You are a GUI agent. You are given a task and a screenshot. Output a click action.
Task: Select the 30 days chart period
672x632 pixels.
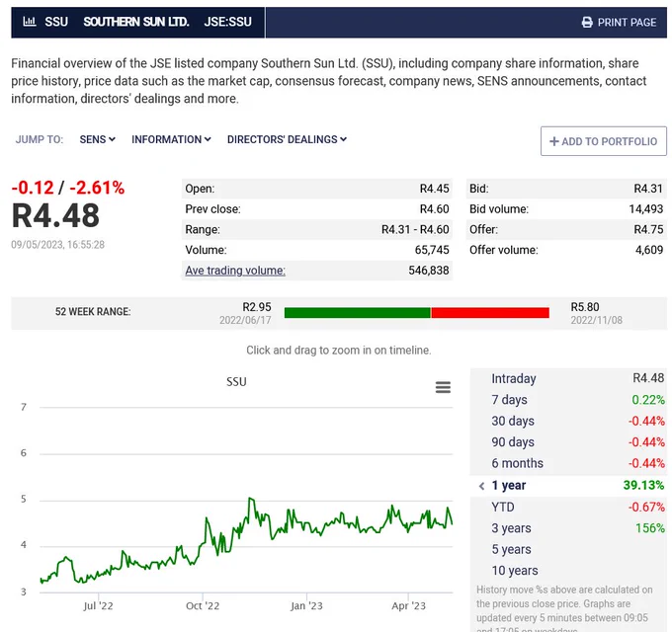[x=513, y=421]
